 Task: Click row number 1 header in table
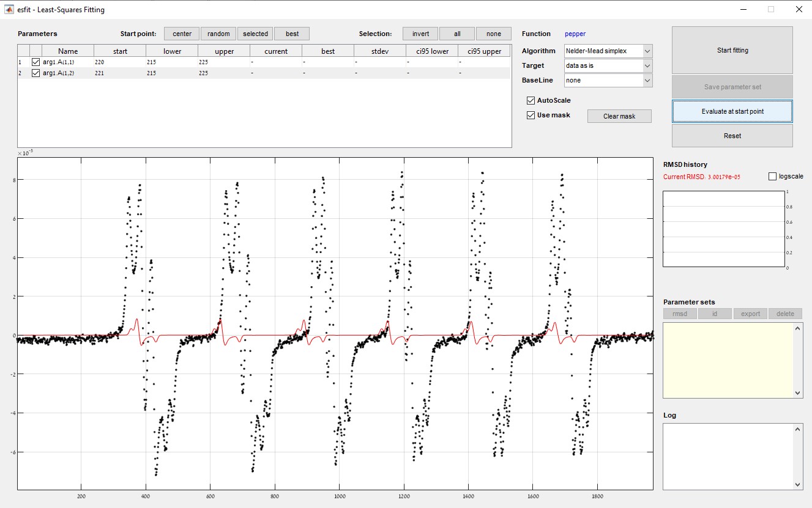click(23, 62)
